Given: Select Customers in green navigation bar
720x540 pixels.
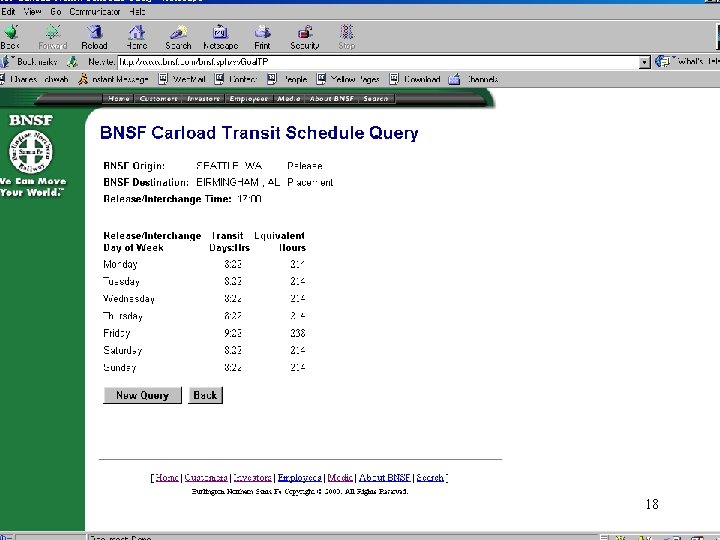Looking at the screenshot, I should 158,98.
